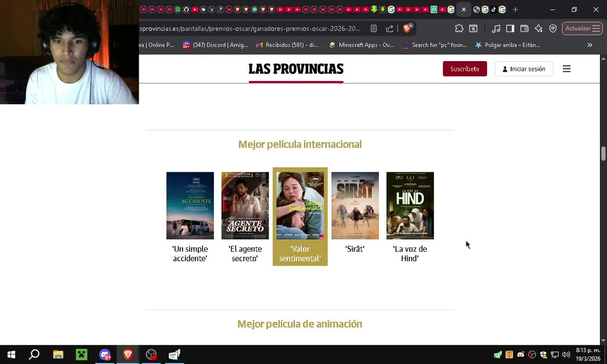Open the network tray icon
607x364 pixels.
point(555,355)
